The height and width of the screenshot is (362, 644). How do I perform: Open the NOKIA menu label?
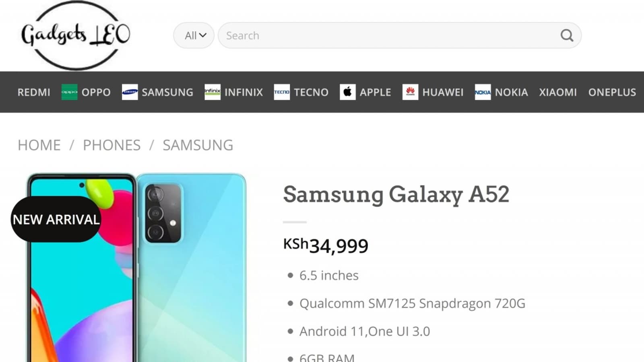pos(511,92)
